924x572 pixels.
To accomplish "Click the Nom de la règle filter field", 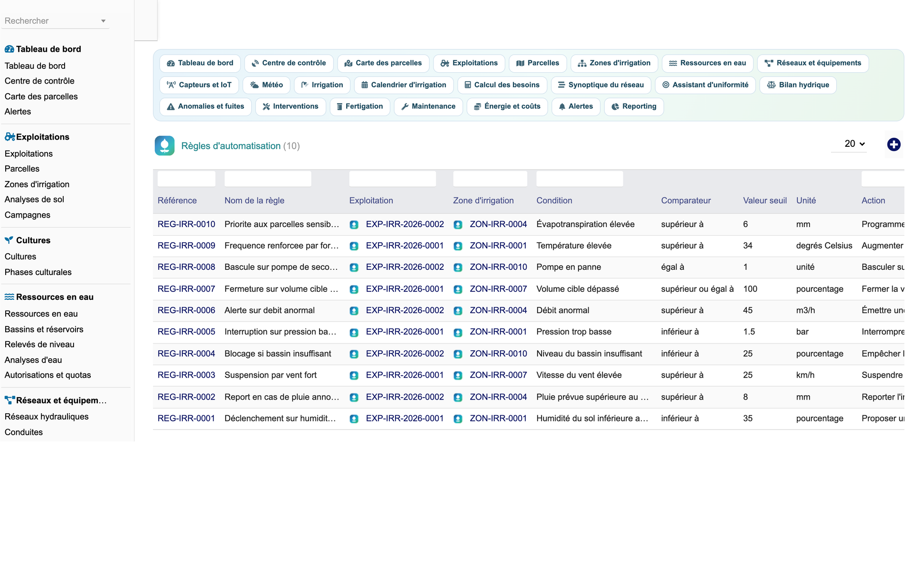I will tap(268, 179).
